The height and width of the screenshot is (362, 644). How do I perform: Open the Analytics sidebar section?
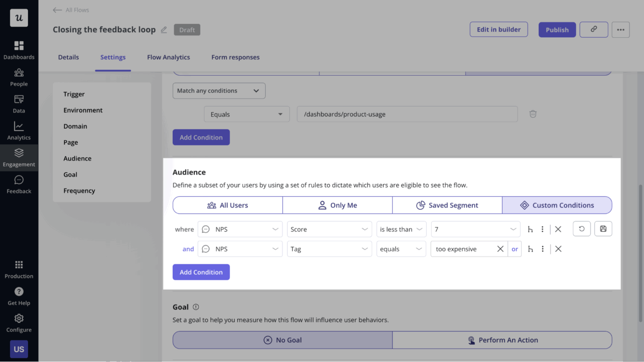19,131
